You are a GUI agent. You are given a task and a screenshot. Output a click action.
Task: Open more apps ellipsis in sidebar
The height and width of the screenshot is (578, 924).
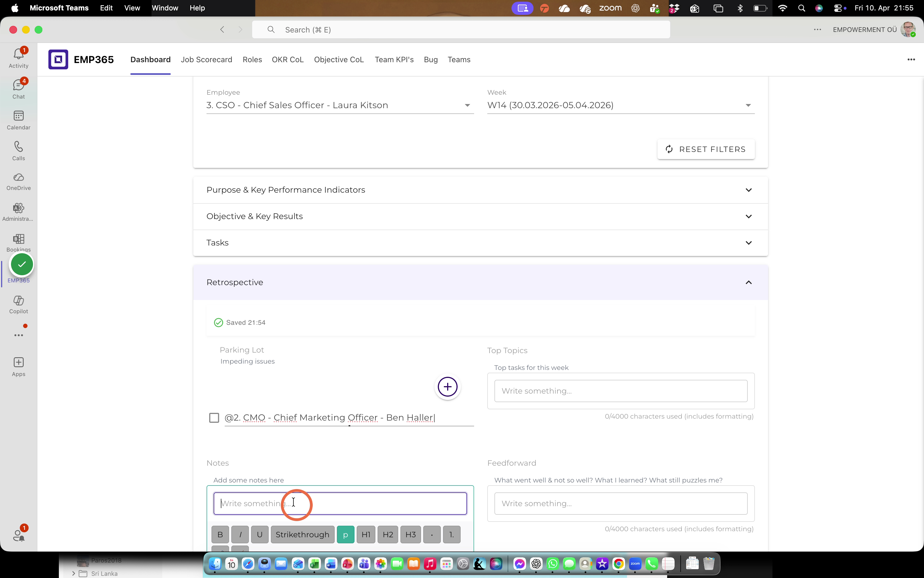(x=18, y=335)
